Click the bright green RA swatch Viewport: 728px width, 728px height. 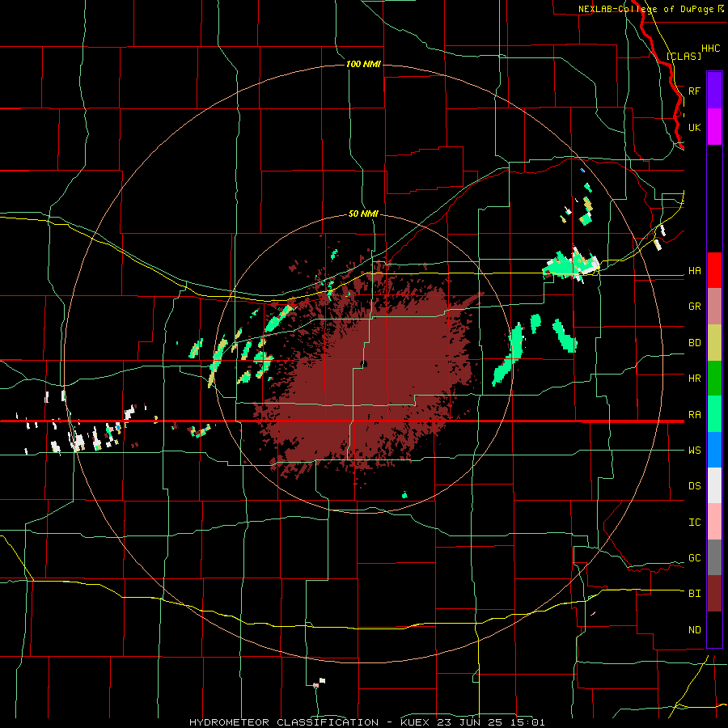tap(714, 414)
